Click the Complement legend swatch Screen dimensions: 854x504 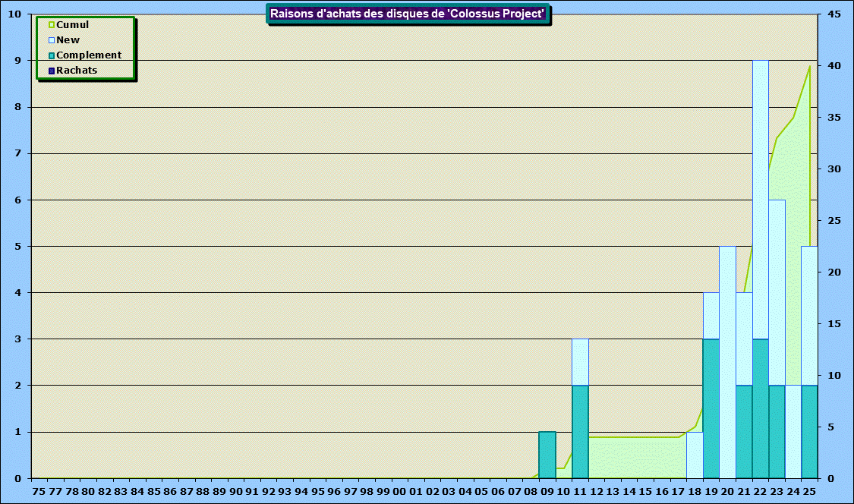52,55
